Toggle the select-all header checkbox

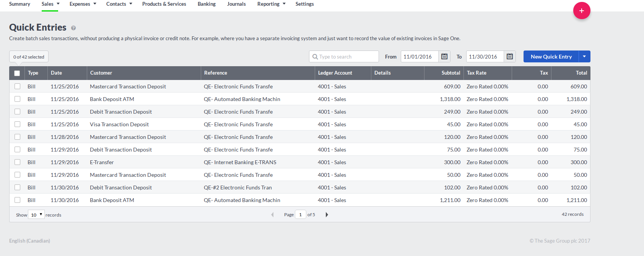(17, 73)
